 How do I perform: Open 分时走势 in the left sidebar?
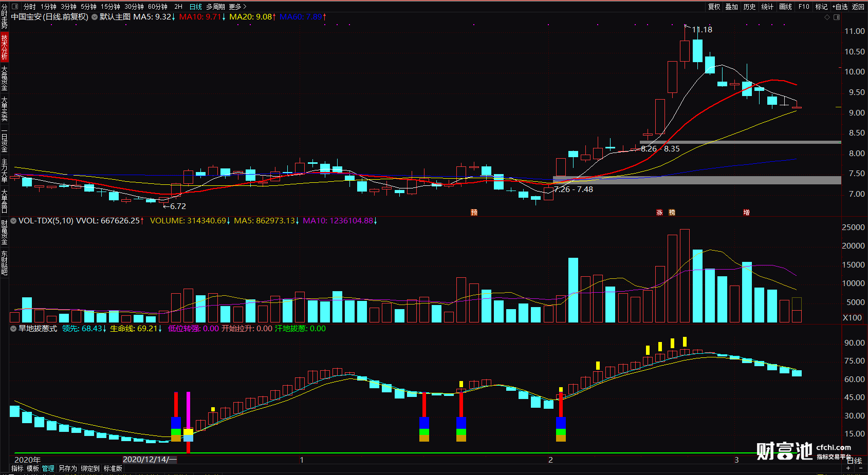pos(4,16)
